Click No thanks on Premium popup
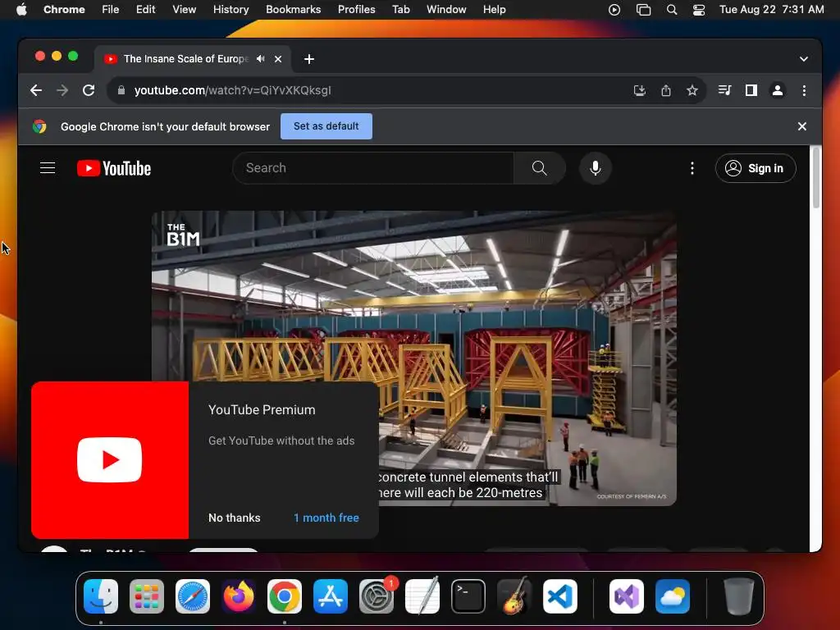840x630 pixels. 234,518
